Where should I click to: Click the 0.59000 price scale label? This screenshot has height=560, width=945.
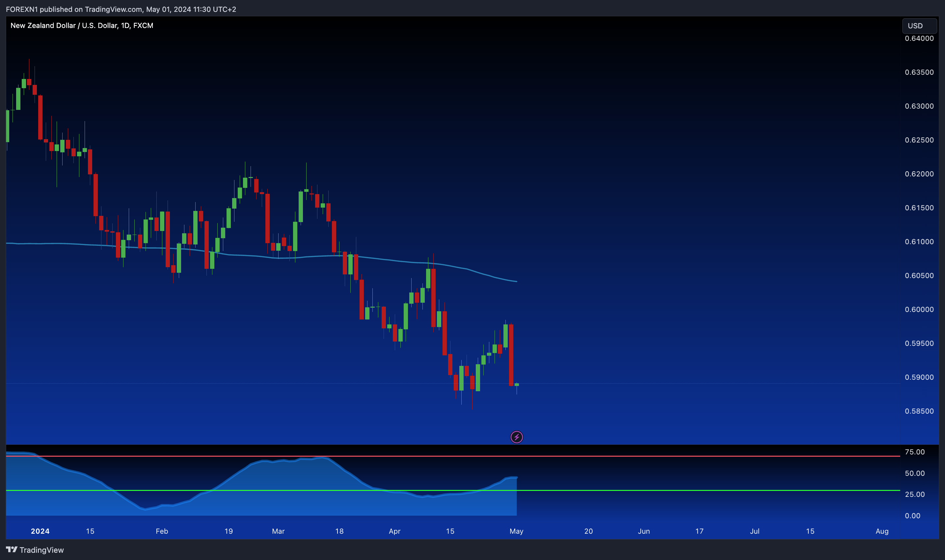[919, 377]
